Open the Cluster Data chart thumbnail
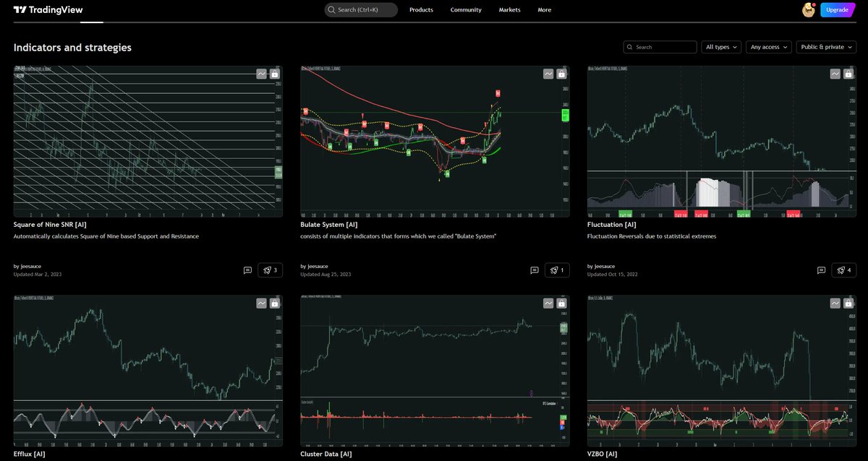The width and height of the screenshot is (868, 461). point(435,371)
